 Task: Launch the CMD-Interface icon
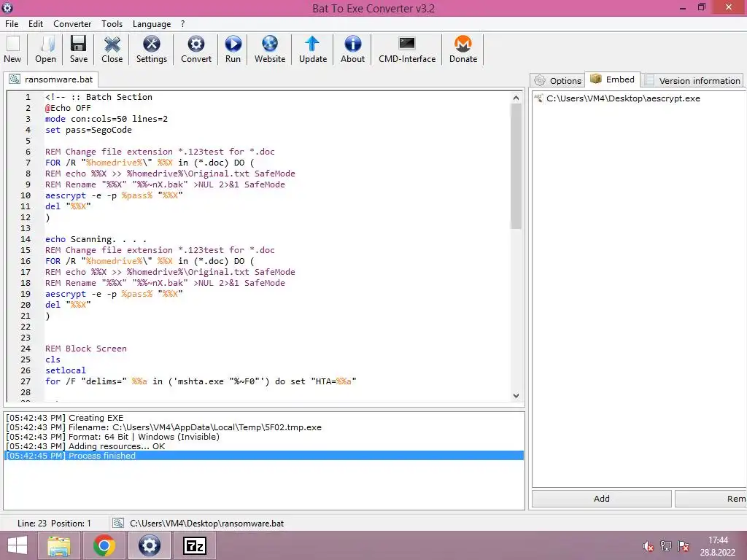pyautogui.click(x=407, y=44)
